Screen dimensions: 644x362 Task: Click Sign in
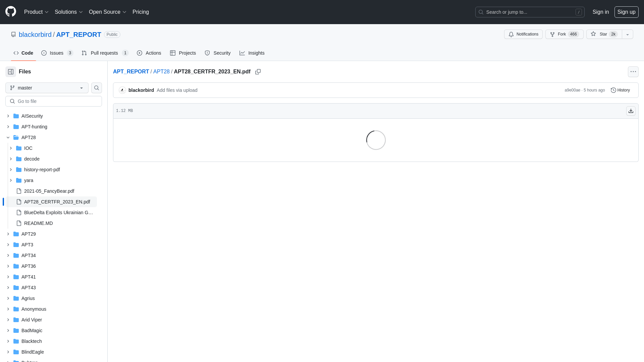click(x=601, y=12)
